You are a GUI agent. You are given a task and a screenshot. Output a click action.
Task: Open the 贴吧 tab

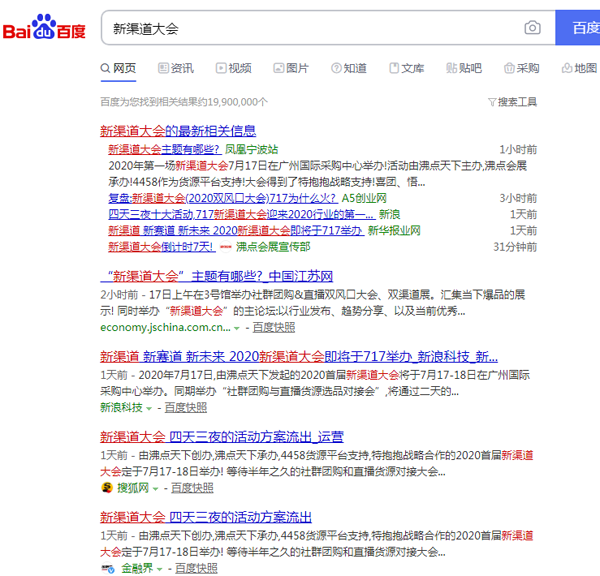tap(464, 69)
